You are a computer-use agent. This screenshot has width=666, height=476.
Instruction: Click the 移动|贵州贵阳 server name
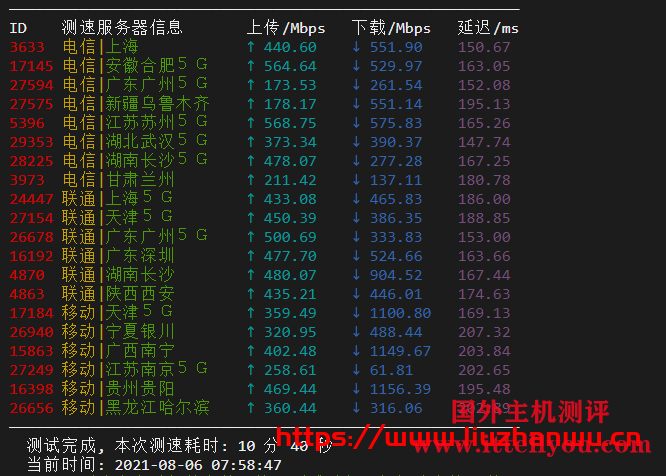[x=118, y=388]
